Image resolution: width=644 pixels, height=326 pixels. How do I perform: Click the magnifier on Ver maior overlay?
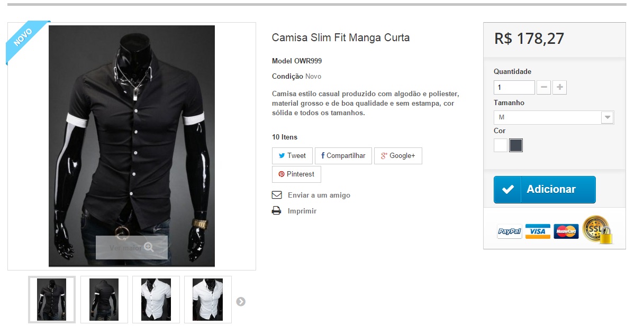pyautogui.click(x=149, y=247)
